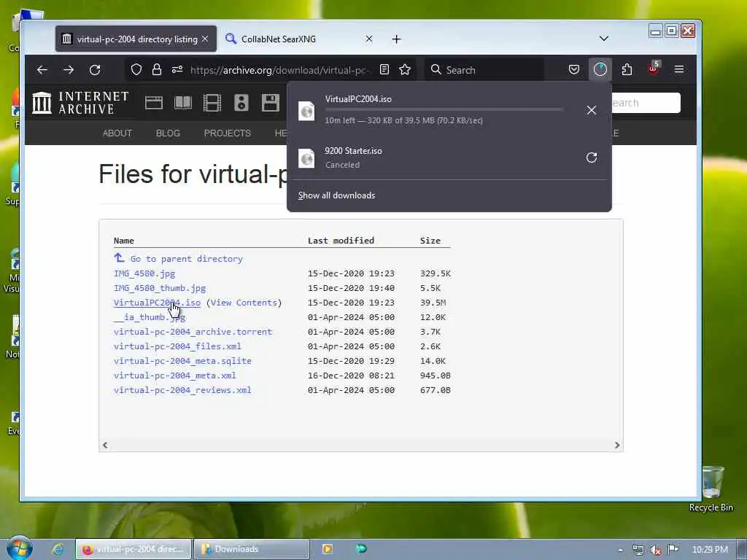Bookmark this page with the star
The image size is (747, 560).
tap(405, 70)
